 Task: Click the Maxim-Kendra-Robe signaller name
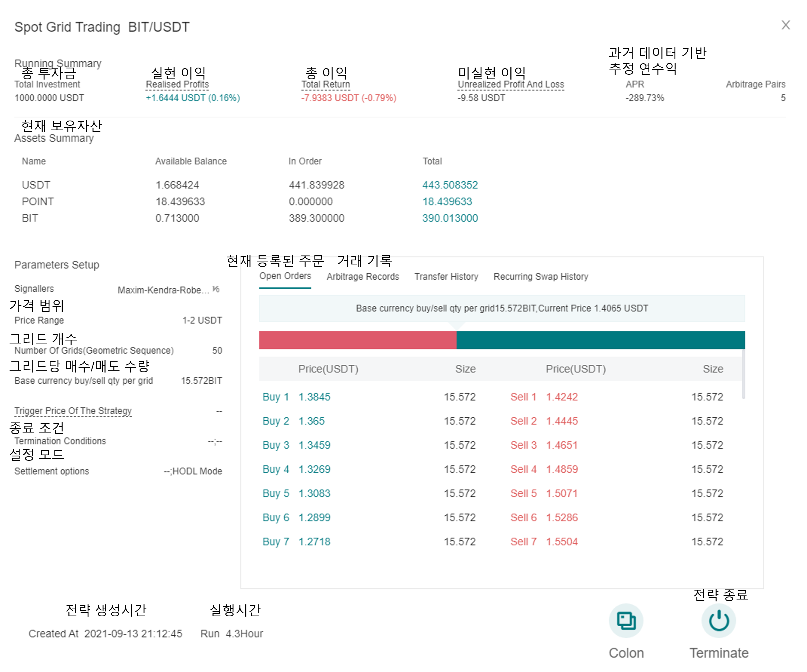[x=163, y=290]
